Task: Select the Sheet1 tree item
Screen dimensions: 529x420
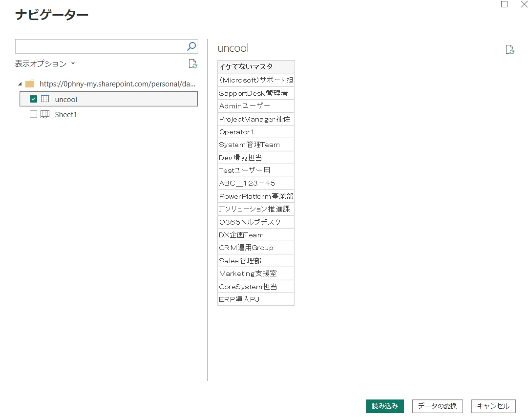Action: tap(108, 115)
